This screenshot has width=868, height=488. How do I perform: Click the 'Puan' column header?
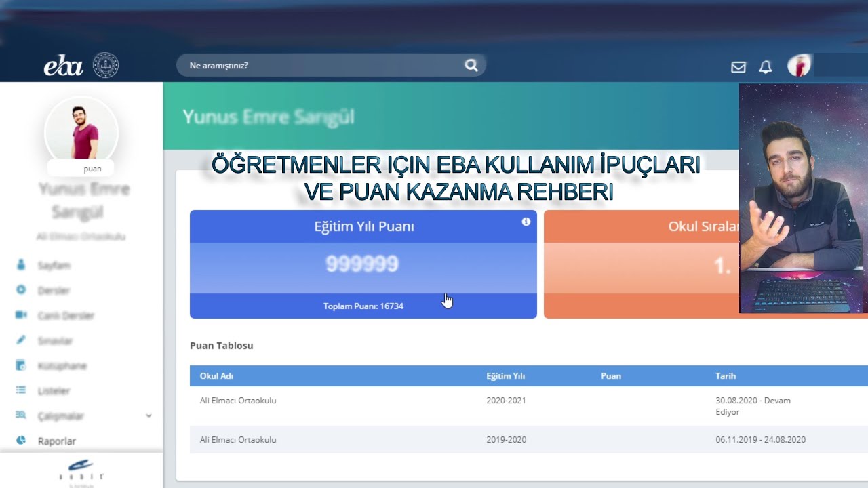(x=611, y=376)
